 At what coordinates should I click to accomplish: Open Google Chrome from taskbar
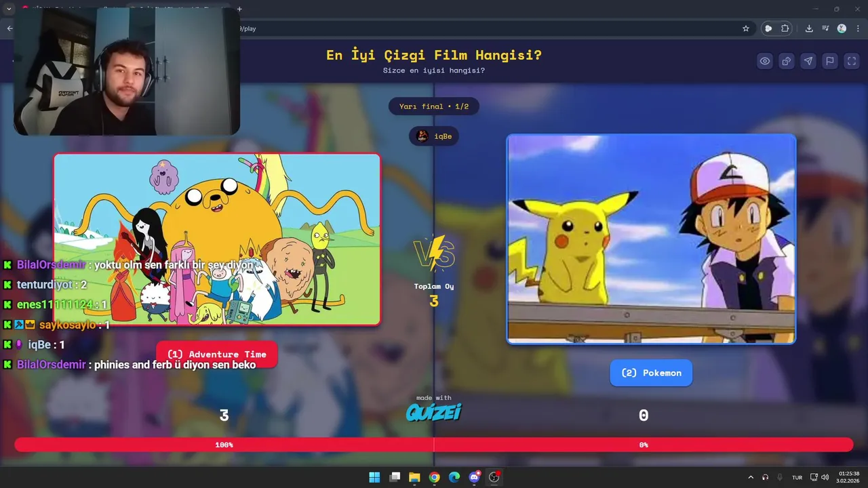point(435,477)
